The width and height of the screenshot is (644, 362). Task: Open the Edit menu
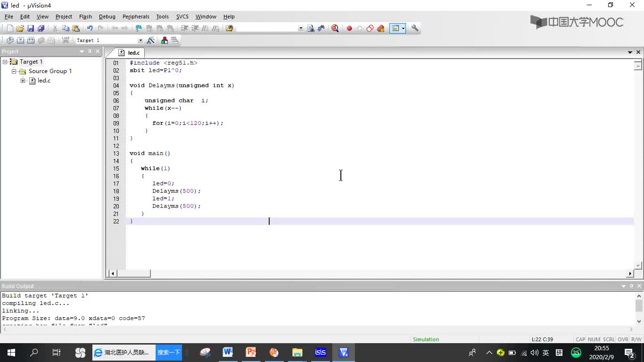(x=25, y=16)
